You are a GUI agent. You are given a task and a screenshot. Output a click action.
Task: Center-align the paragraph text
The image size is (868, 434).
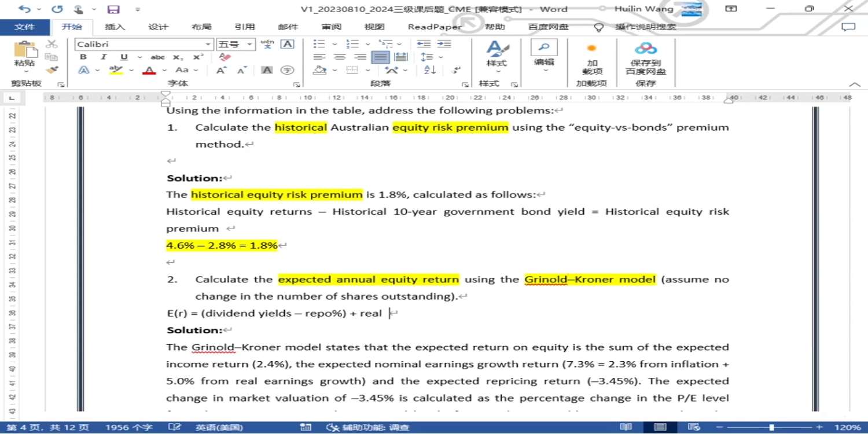(x=340, y=57)
